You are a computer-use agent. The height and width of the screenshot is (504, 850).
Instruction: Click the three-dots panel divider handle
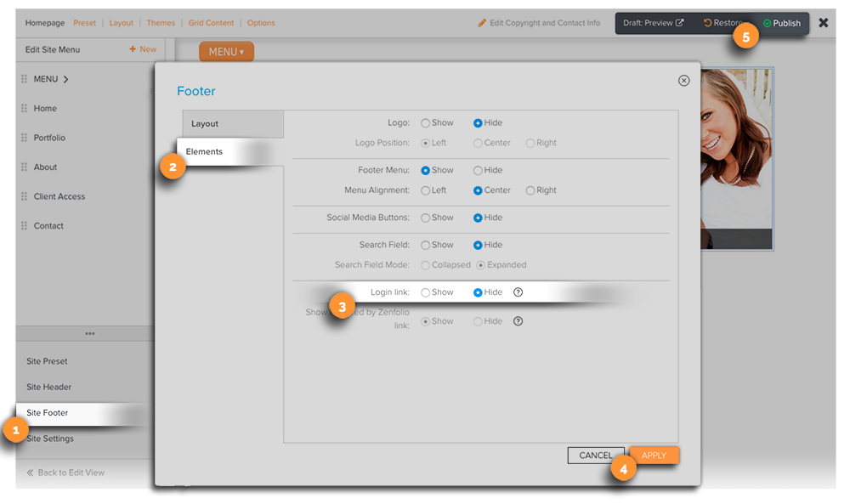pos(90,334)
